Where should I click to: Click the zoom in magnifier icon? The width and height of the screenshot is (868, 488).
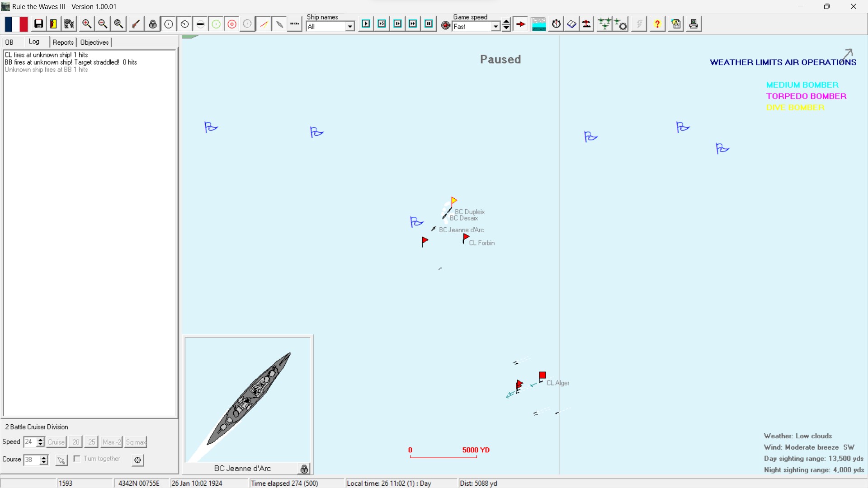coord(87,24)
